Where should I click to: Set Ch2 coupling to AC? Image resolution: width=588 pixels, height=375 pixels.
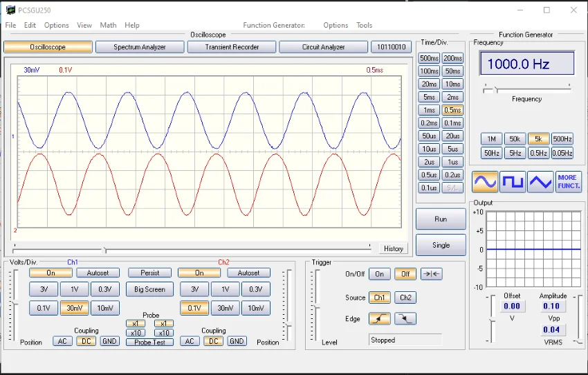(x=190, y=341)
